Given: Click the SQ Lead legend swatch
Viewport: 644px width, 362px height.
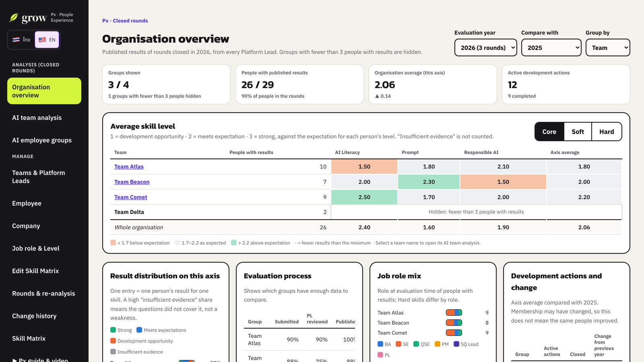Looking at the screenshot, I should (x=456, y=344).
